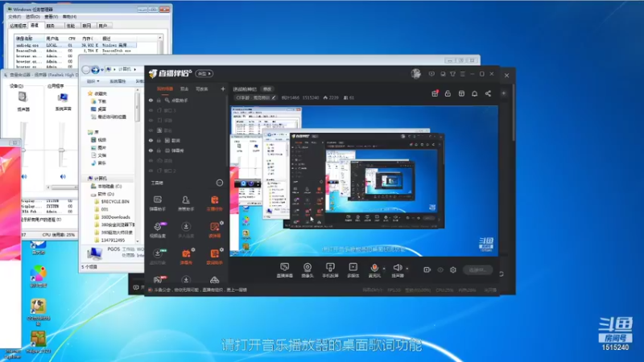The height and width of the screenshot is (362, 644).
Task: Click the stream preview canvas
Action: tap(364, 181)
